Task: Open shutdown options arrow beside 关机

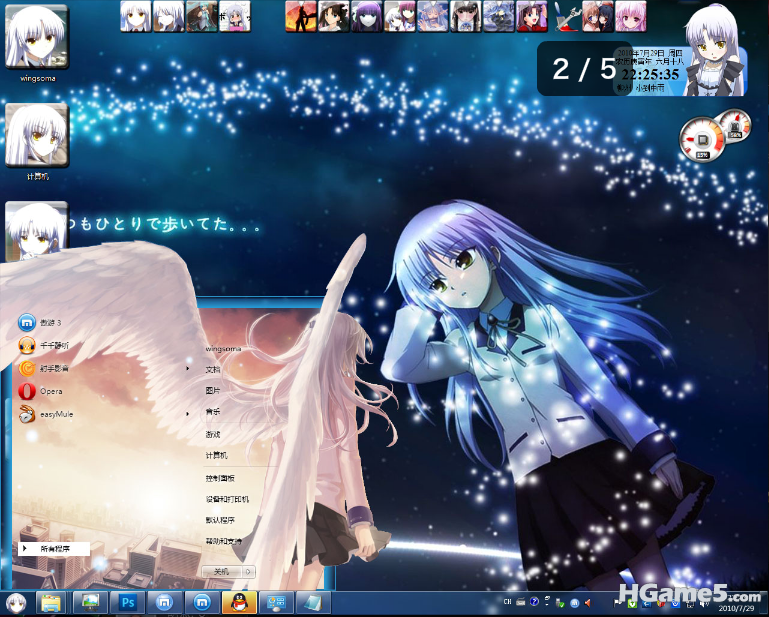Action: (249, 572)
